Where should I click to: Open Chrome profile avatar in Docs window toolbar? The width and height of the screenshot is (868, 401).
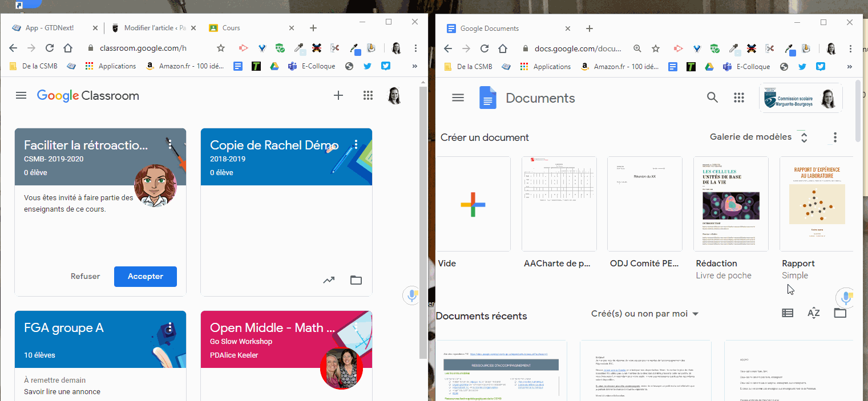click(831, 48)
